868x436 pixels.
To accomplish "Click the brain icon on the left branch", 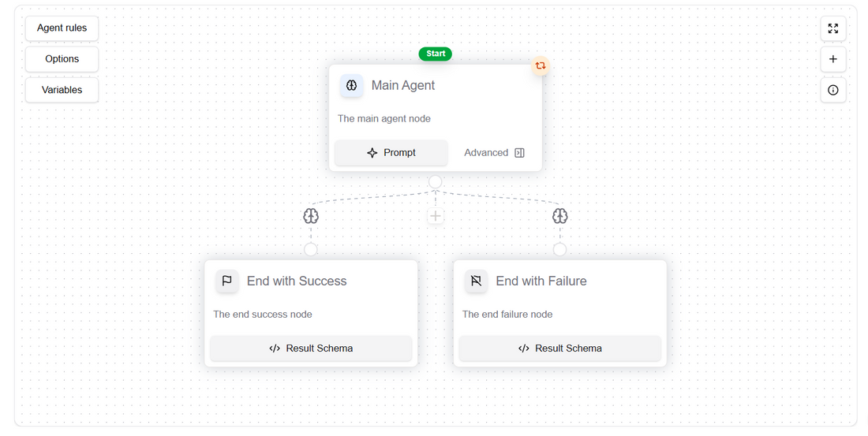I will [311, 216].
